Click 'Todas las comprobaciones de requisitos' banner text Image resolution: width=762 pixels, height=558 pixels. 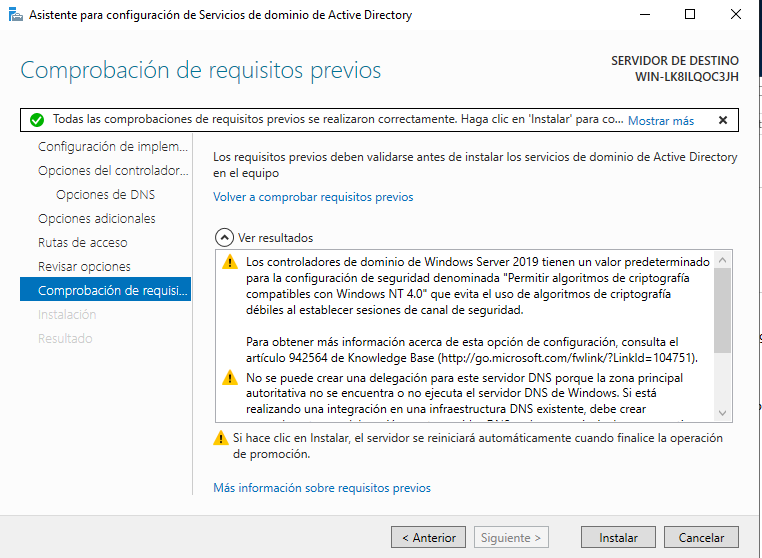338,119
